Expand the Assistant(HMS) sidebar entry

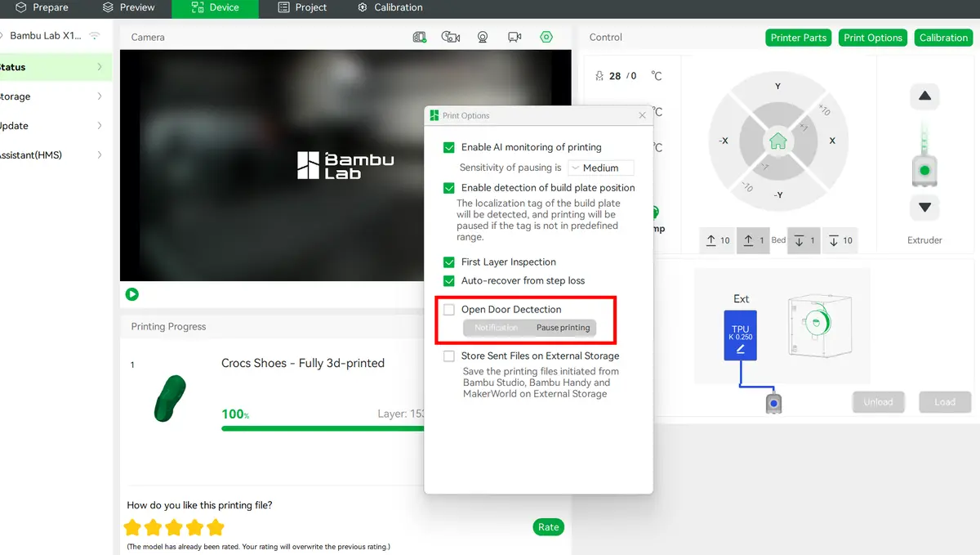tap(55, 154)
